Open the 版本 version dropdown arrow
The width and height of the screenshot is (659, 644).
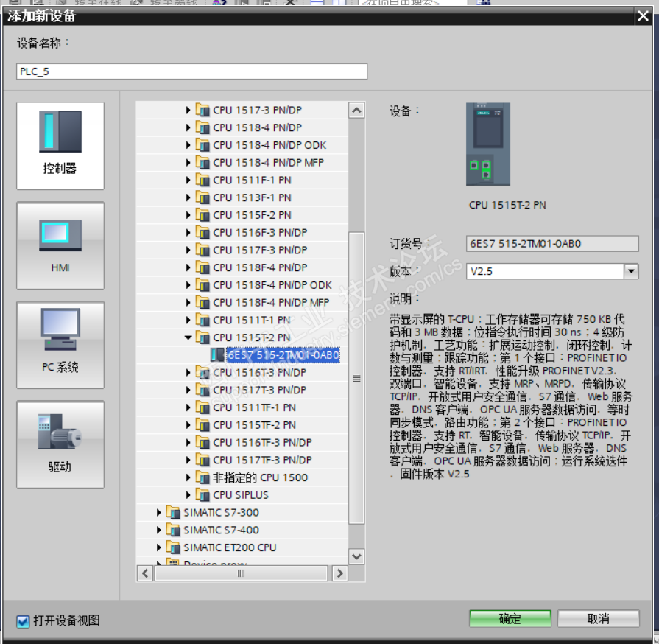[631, 271]
